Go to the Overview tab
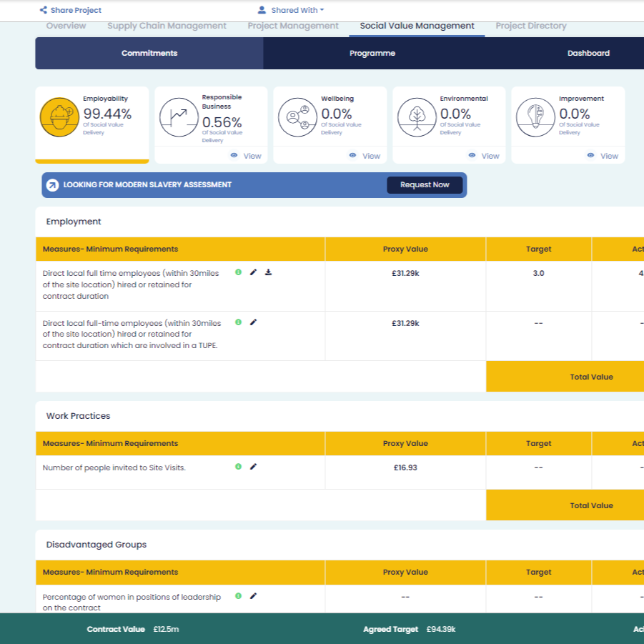This screenshot has width=644, height=644. click(x=66, y=26)
